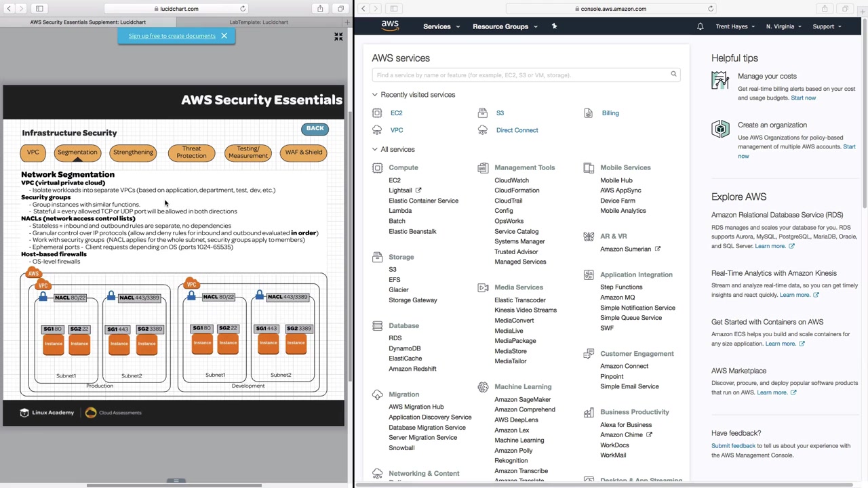Screen dimensions: 868x488
Task: Open the Trent Hayes account menu
Action: click(x=736, y=26)
